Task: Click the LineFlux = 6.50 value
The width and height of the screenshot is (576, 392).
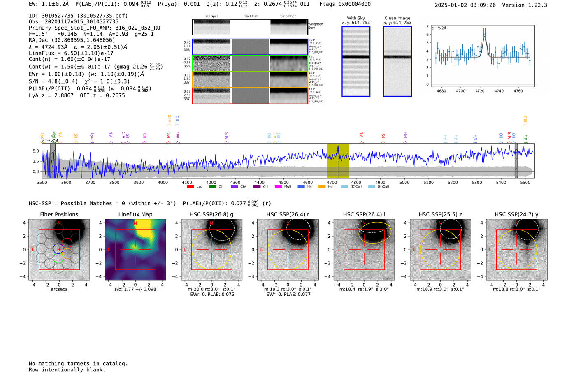Action: 71,53
